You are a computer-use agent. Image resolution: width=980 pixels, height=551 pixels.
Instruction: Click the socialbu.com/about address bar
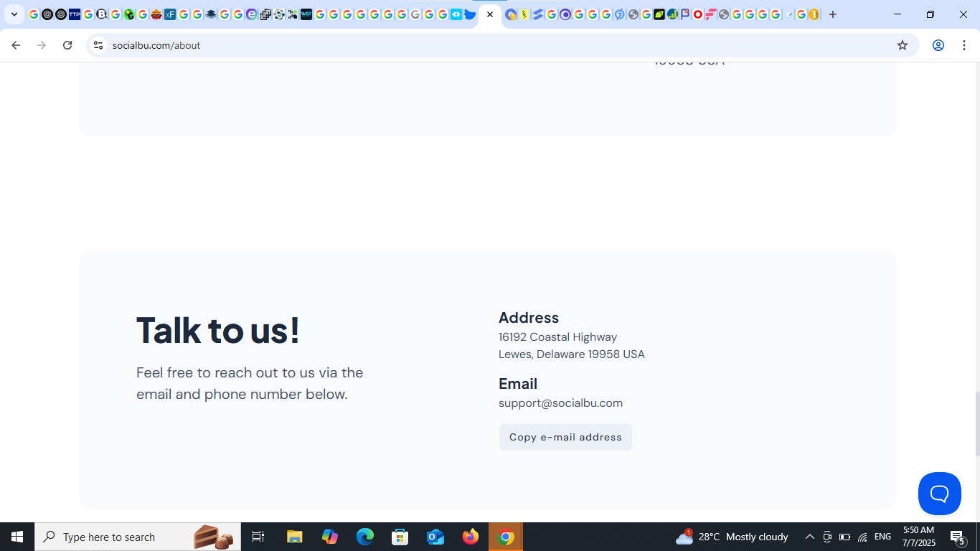point(502,45)
